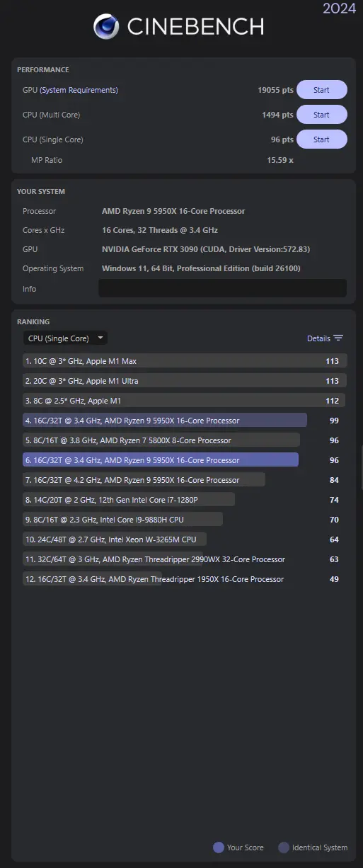The height and width of the screenshot is (868, 363).
Task: Start the GPU benchmark
Action: tap(321, 90)
